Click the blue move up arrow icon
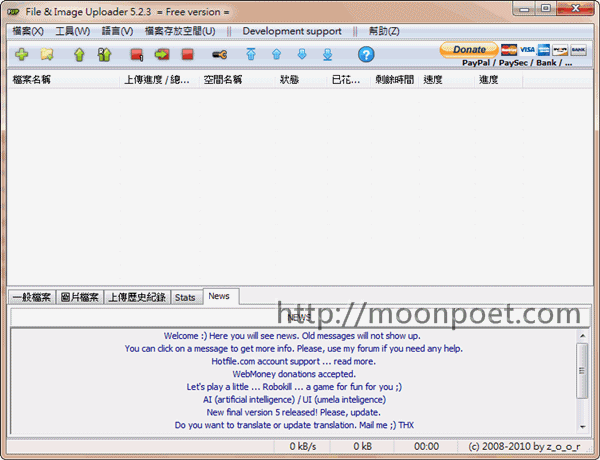 [277, 54]
